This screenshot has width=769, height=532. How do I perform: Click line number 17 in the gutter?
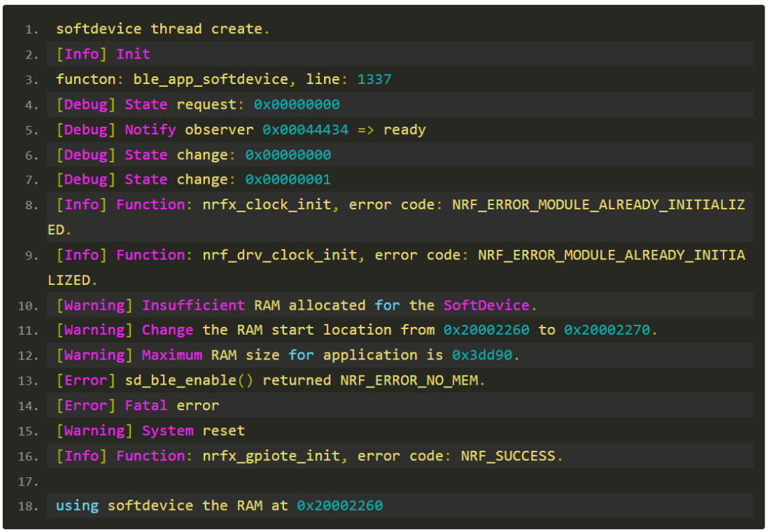[x=28, y=482]
